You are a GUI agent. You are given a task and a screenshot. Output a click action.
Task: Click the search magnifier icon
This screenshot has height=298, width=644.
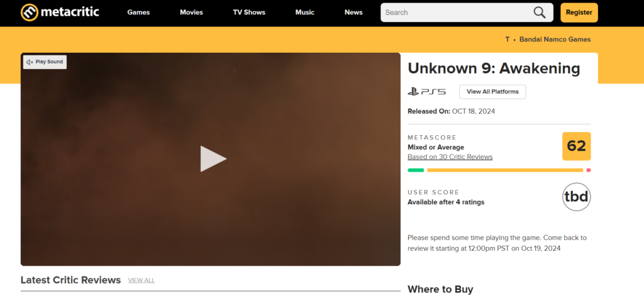(540, 13)
